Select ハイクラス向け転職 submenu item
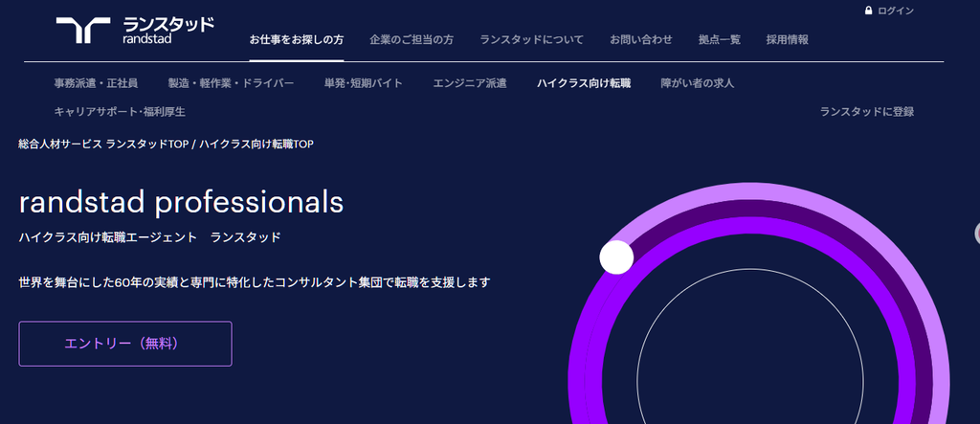980x424 pixels. click(584, 83)
